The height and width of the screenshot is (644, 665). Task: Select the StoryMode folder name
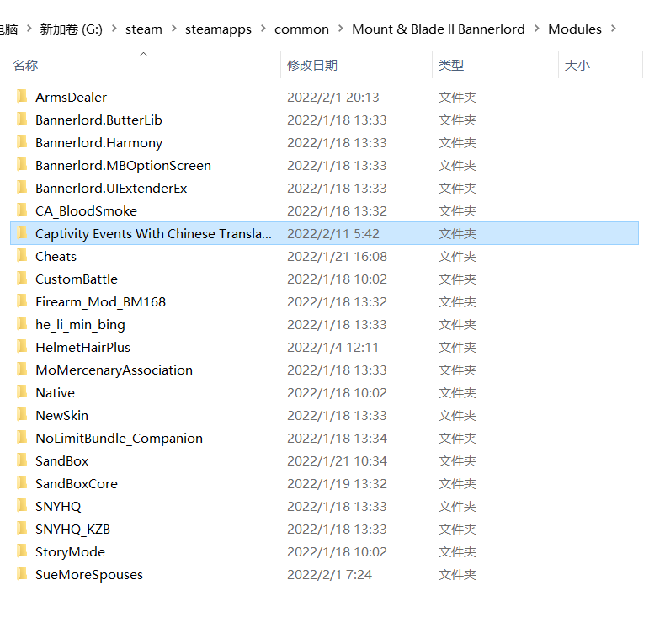70,552
